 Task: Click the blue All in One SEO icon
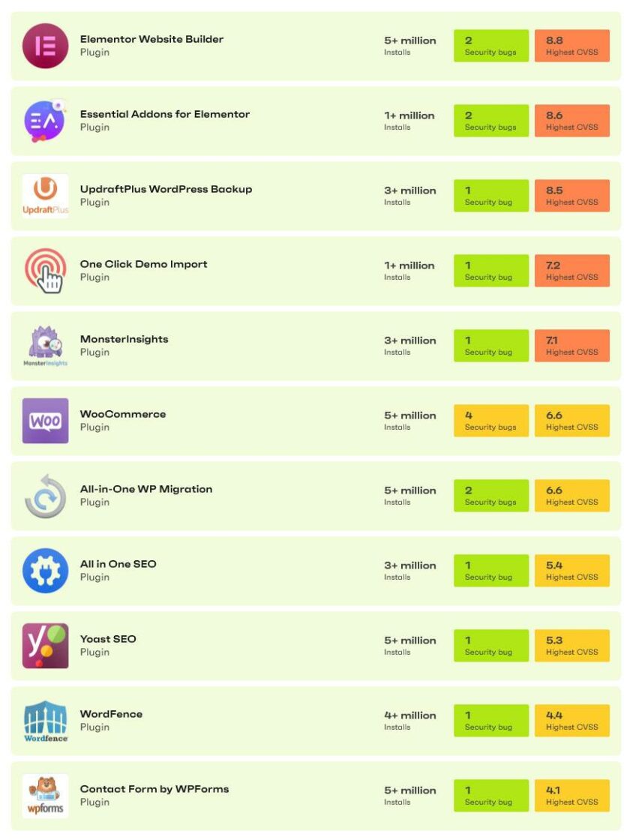(45, 571)
